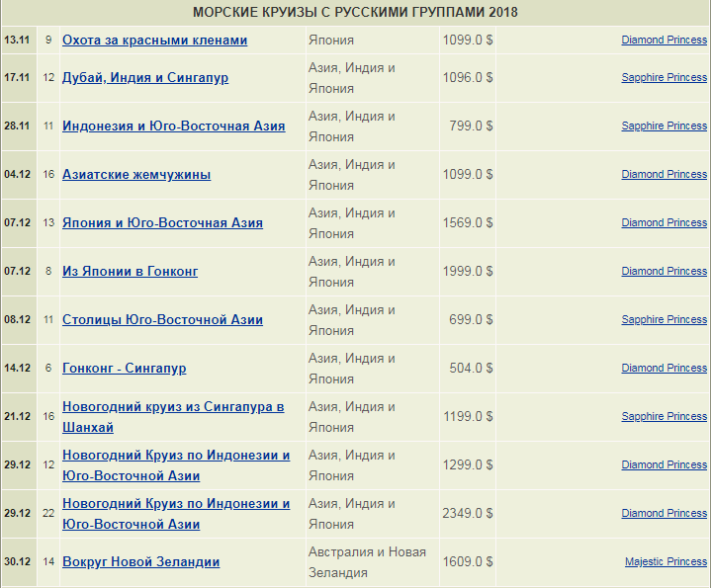Click the price '1199.0 $'

tap(468, 417)
